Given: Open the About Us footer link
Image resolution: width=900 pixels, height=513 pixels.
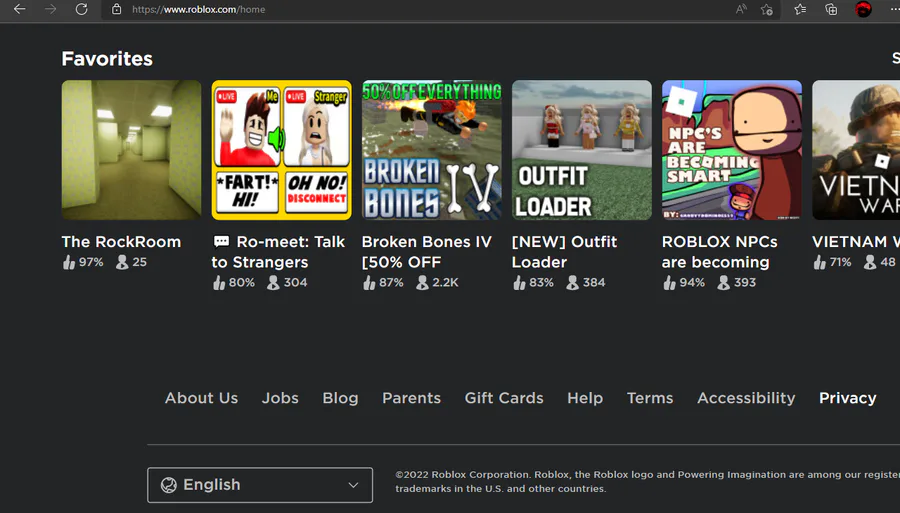Looking at the screenshot, I should point(201,398).
